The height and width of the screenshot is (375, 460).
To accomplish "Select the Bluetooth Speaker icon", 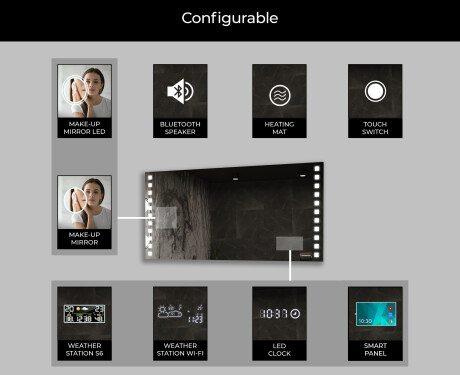I will tap(180, 91).
